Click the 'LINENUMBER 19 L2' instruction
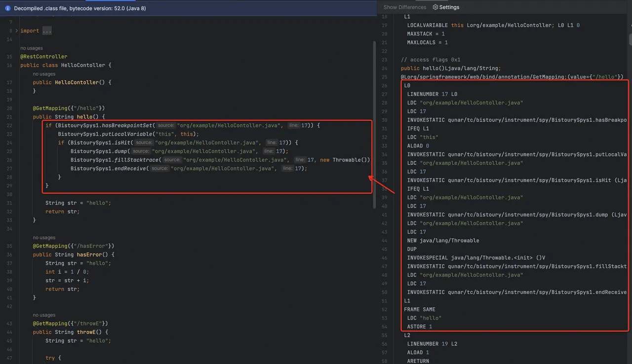 point(432,344)
